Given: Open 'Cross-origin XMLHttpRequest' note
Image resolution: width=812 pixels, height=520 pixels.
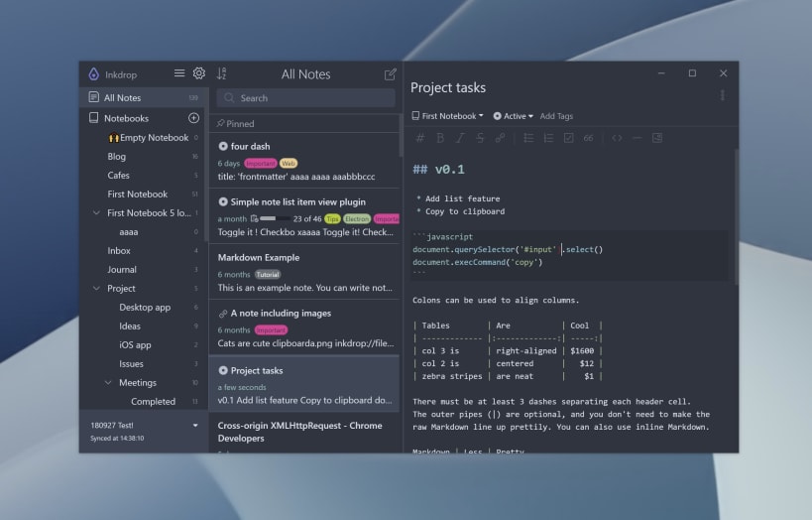Looking at the screenshot, I should [x=304, y=434].
